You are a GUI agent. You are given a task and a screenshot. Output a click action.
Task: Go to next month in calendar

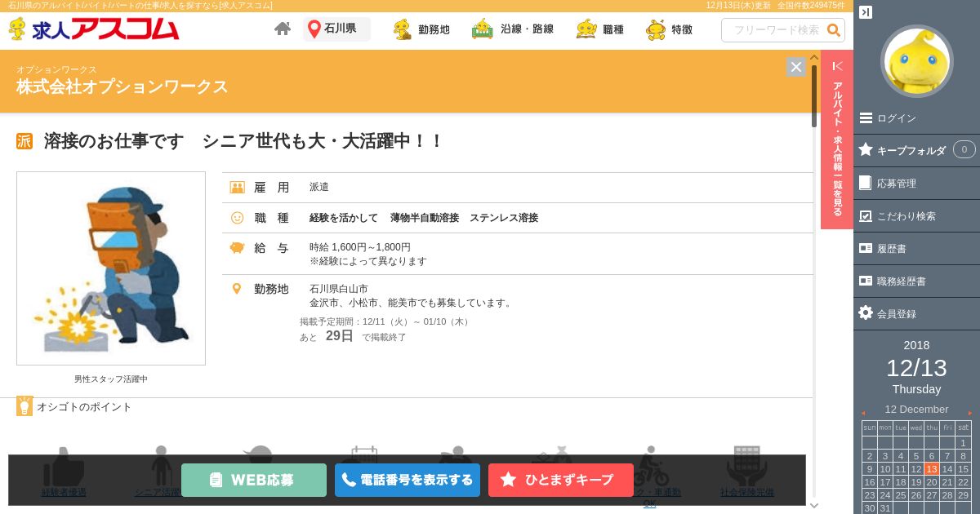[970, 413]
